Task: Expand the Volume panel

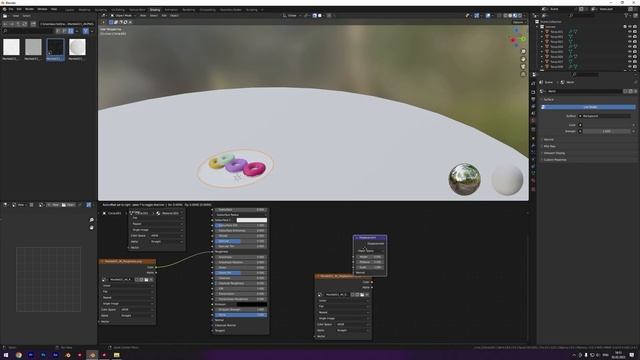Action: 549,140
